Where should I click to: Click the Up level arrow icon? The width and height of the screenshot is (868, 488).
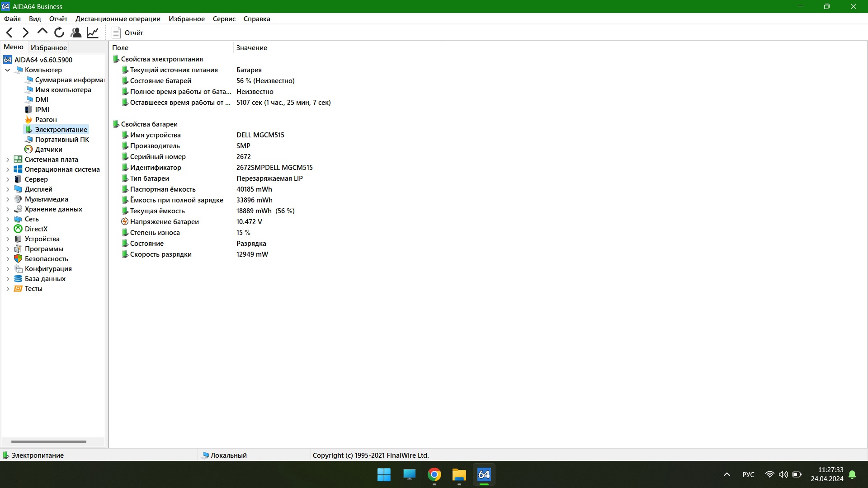42,32
